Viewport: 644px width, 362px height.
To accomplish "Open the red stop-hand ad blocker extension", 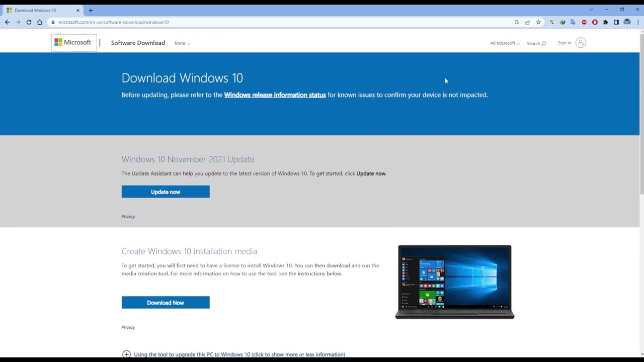I will 595,22.
